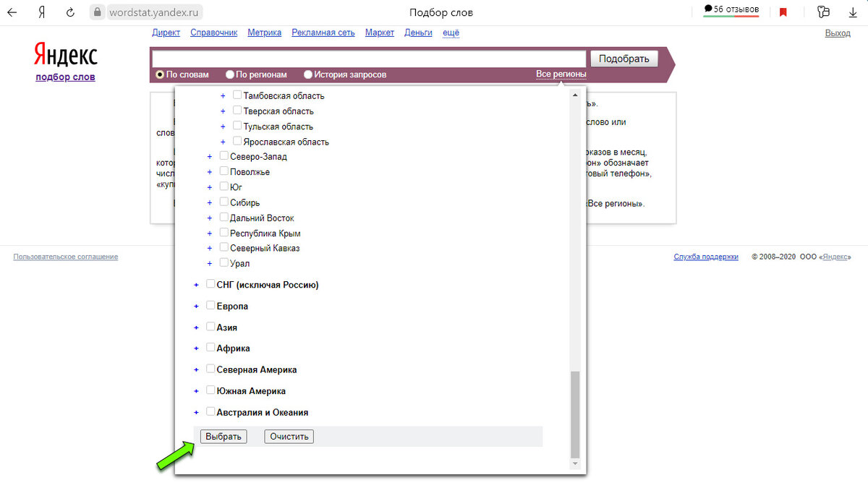The image size is (868, 501).
Task: Open the Деньги menu link
Action: tap(418, 33)
